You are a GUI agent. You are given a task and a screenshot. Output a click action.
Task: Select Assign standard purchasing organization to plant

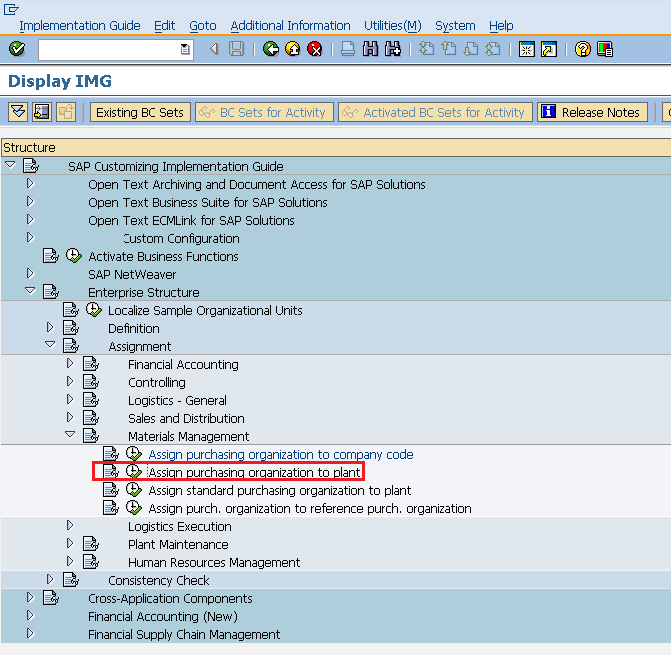pyautogui.click(x=279, y=490)
